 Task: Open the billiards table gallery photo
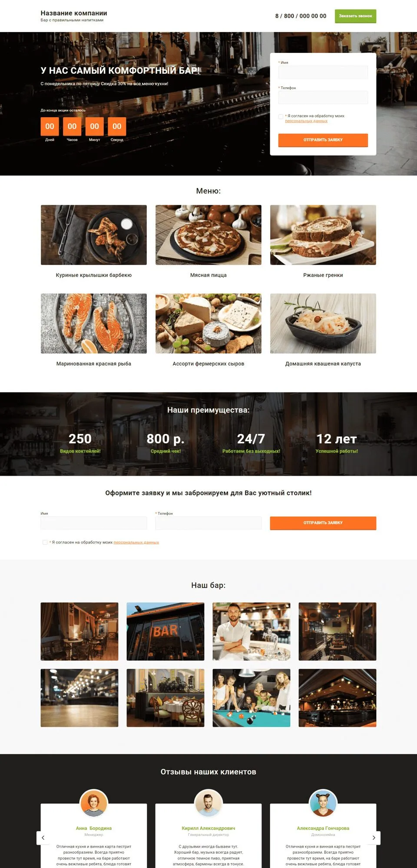click(252, 698)
